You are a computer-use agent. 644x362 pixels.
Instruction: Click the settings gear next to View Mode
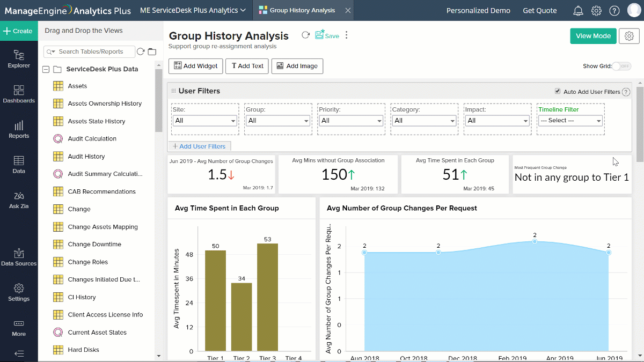coord(629,36)
